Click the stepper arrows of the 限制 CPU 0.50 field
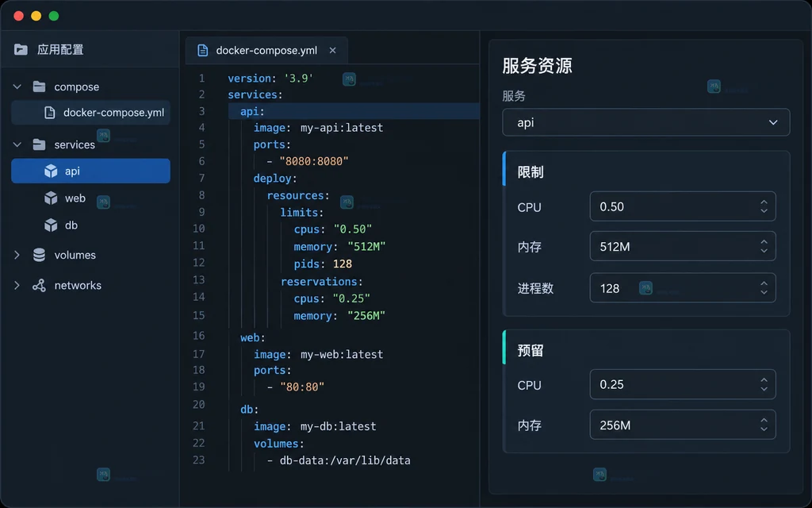 764,206
